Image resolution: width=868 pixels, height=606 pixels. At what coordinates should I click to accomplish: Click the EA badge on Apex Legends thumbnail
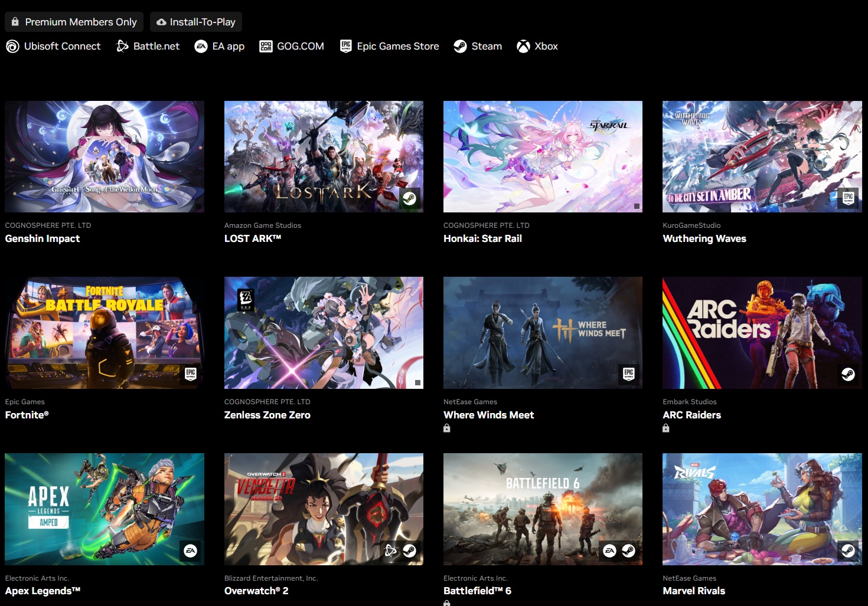[190, 551]
